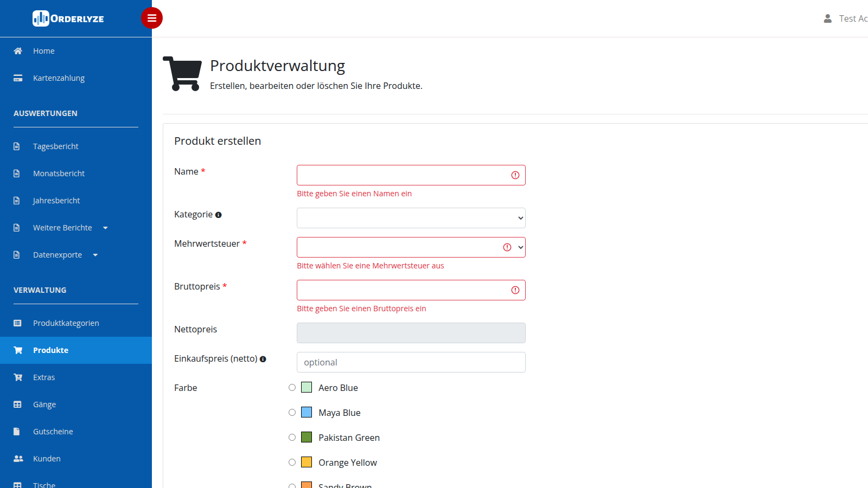Select the Aero Blue radio button
The image size is (868, 488).
pyautogui.click(x=292, y=388)
